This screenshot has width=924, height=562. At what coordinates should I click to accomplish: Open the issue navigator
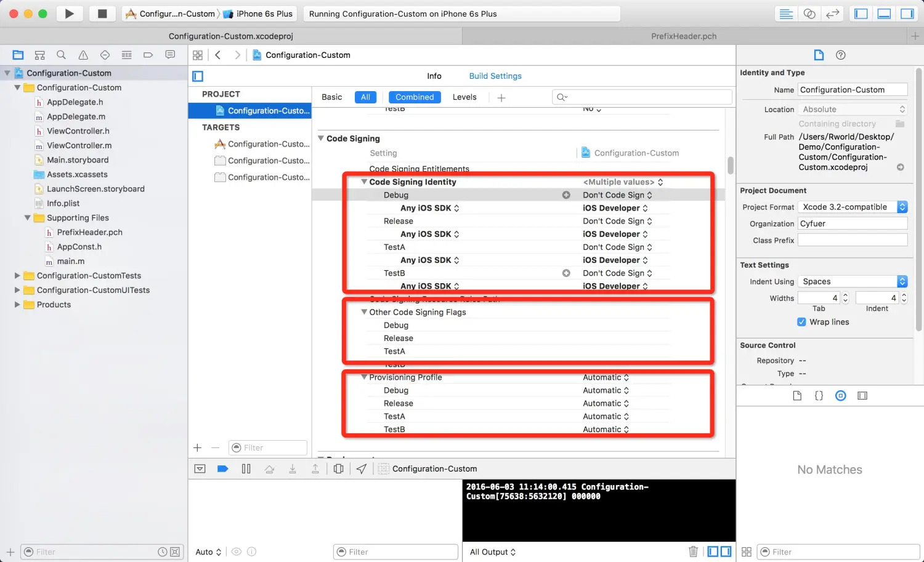pos(83,55)
